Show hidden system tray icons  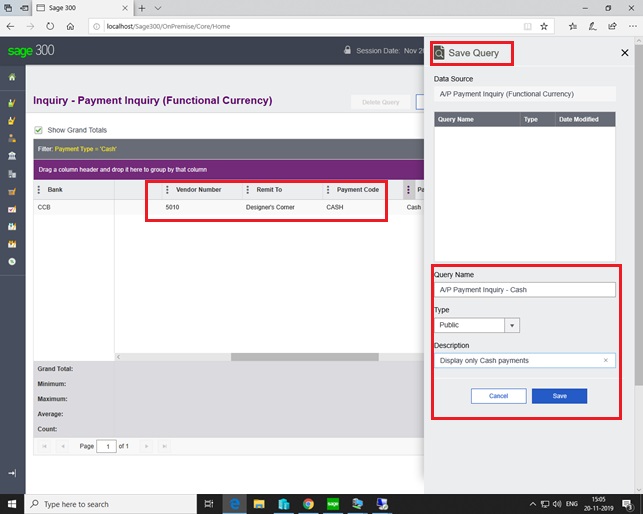[x=532, y=504]
